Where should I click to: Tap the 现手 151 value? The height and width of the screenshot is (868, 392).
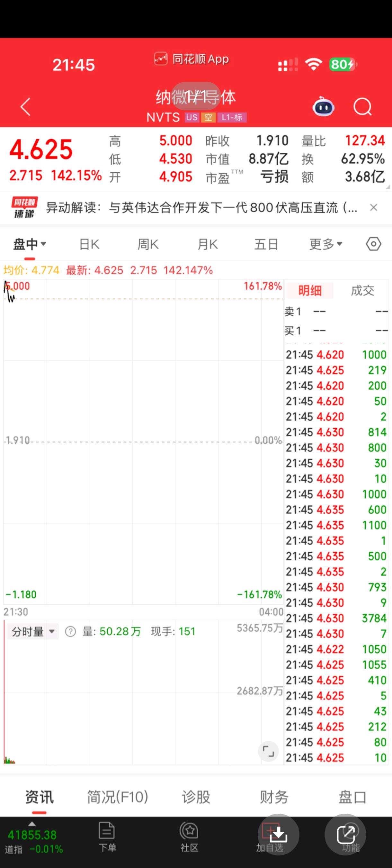pos(173,631)
